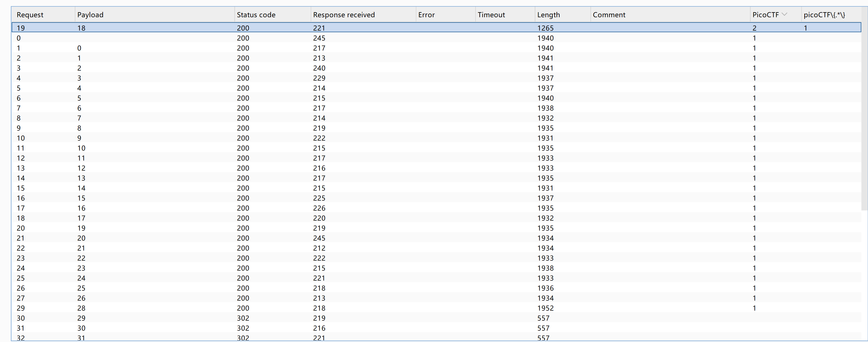Click response received value 240

[319, 68]
